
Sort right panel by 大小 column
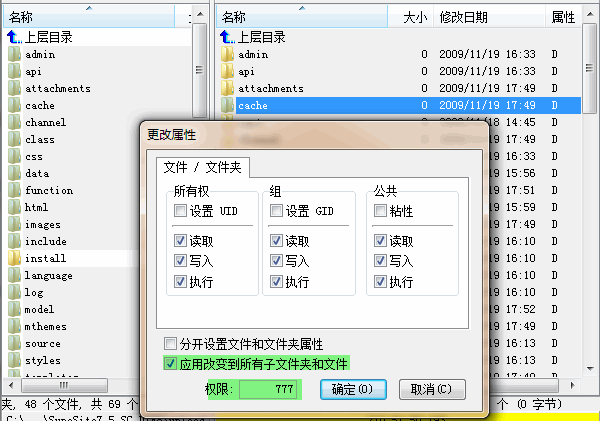tap(415, 17)
